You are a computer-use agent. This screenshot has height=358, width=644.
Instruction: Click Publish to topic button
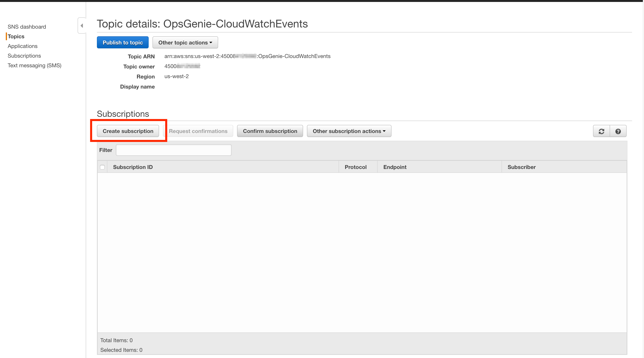122,42
